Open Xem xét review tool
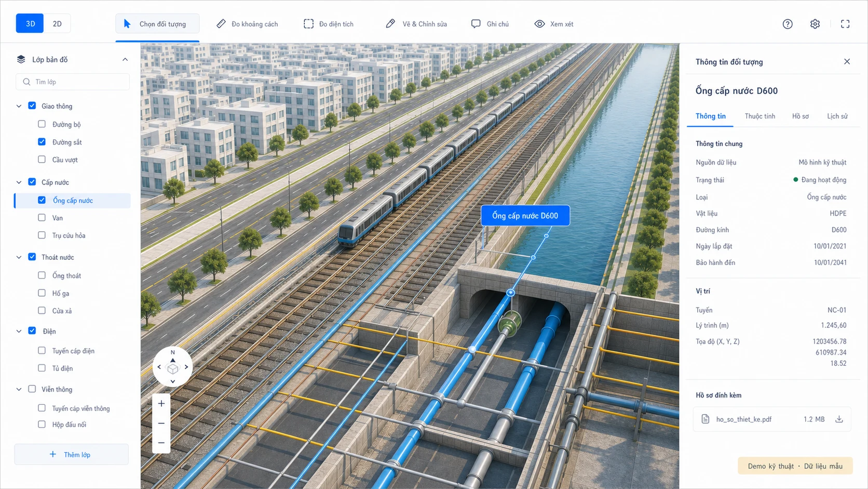The width and height of the screenshot is (868, 489). 554,24
